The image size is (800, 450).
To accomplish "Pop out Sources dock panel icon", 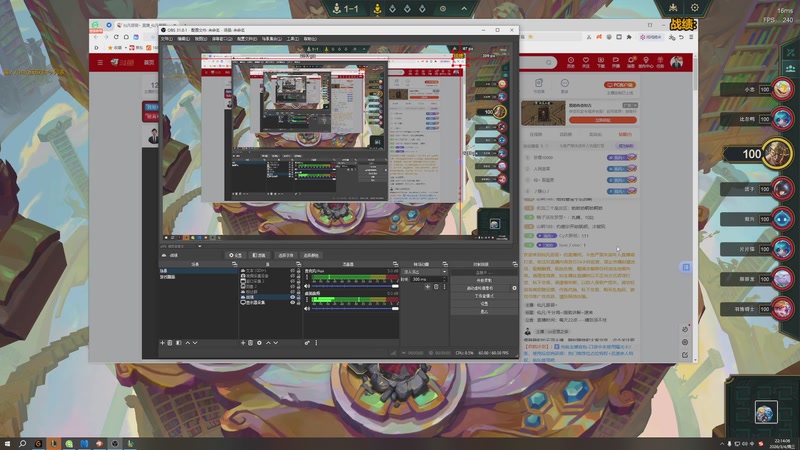I will point(298,264).
